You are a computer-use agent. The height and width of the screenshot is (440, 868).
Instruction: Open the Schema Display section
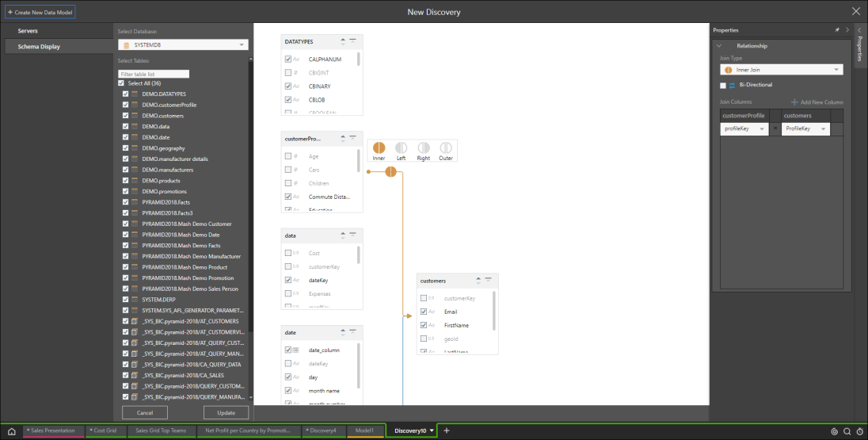[x=57, y=47]
